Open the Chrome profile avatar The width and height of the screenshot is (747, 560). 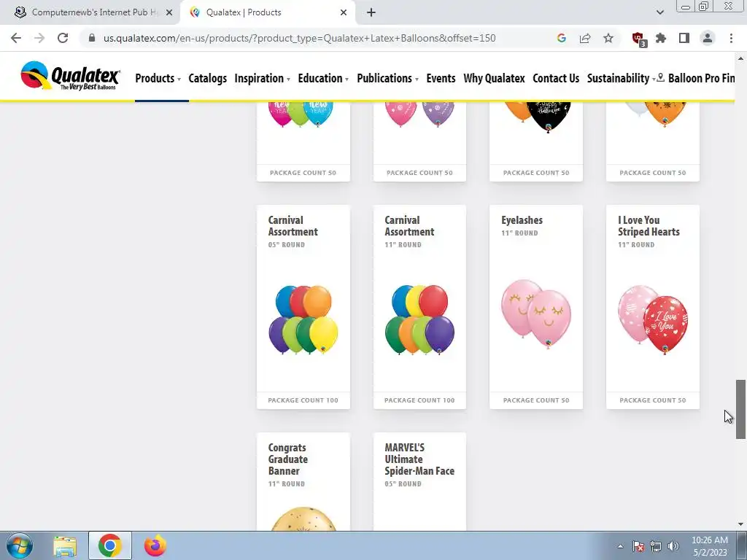(708, 38)
